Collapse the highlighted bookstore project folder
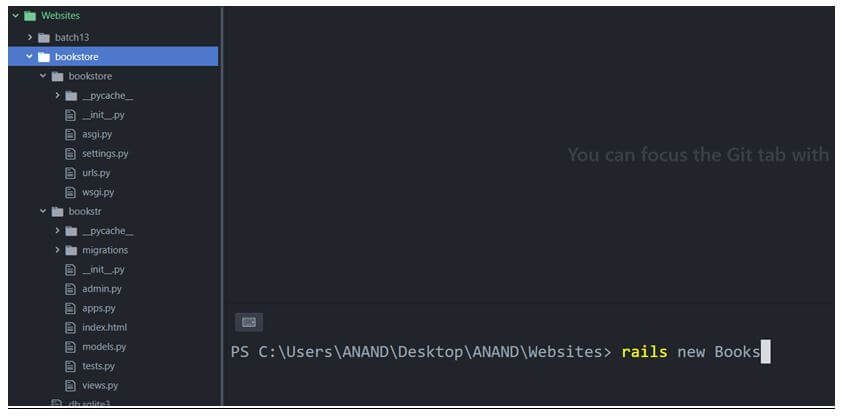Image resolution: width=845 pixels, height=416 pixels. (x=30, y=57)
